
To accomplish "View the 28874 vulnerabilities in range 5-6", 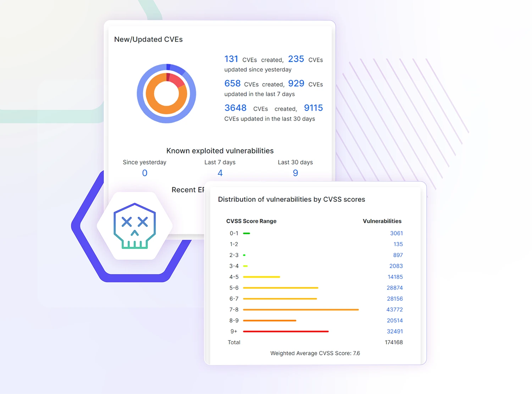I will pyautogui.click(x=395, y=288).
